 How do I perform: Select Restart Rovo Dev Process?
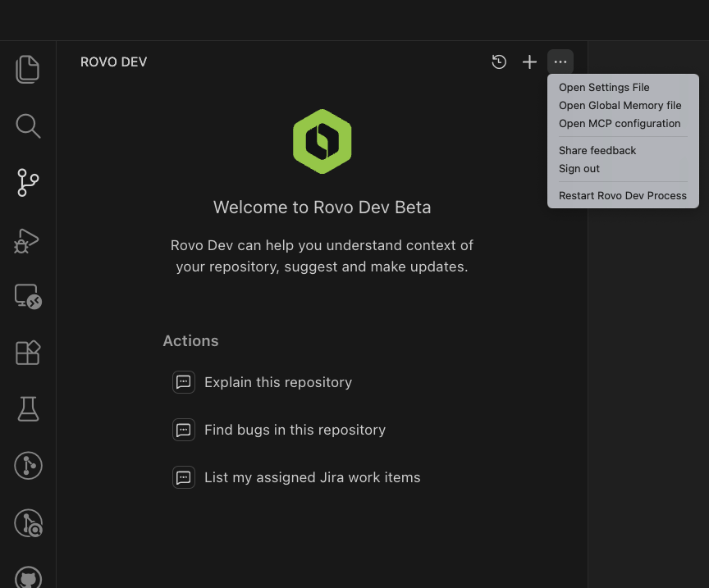[x=623, y=196]
